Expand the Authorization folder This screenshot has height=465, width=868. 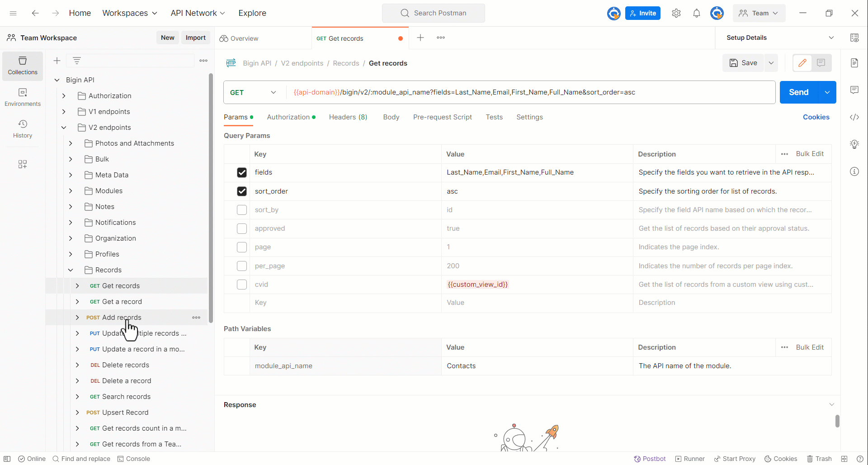(64, 96)
